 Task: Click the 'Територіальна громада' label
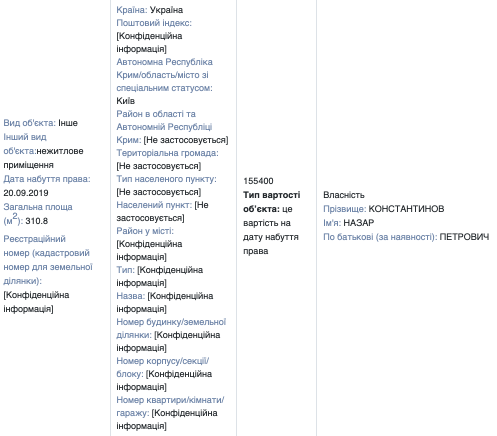167,153
